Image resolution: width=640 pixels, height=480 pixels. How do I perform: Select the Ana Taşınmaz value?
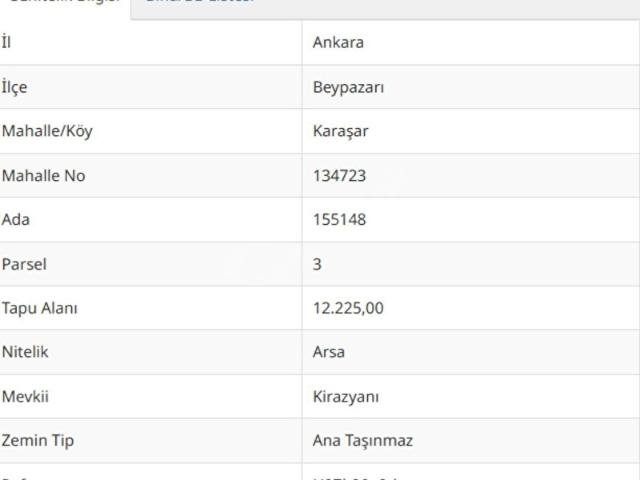click(363, 440)
